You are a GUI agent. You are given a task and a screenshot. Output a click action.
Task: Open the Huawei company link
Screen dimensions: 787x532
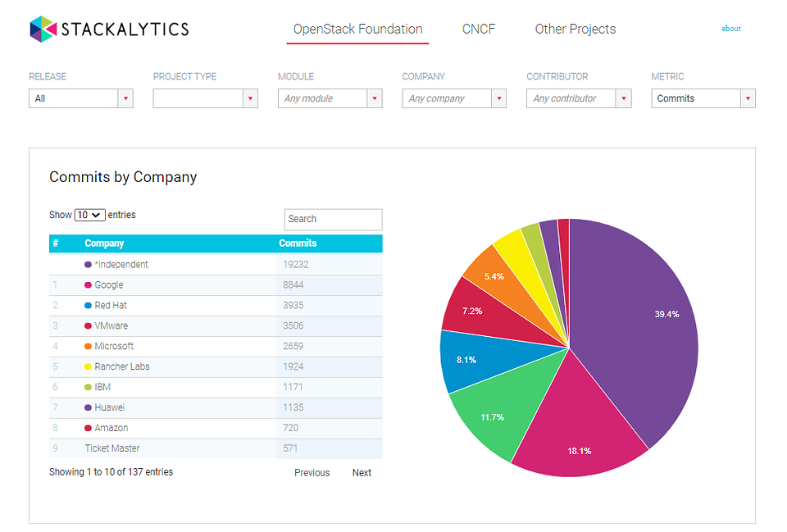(109, 407)
